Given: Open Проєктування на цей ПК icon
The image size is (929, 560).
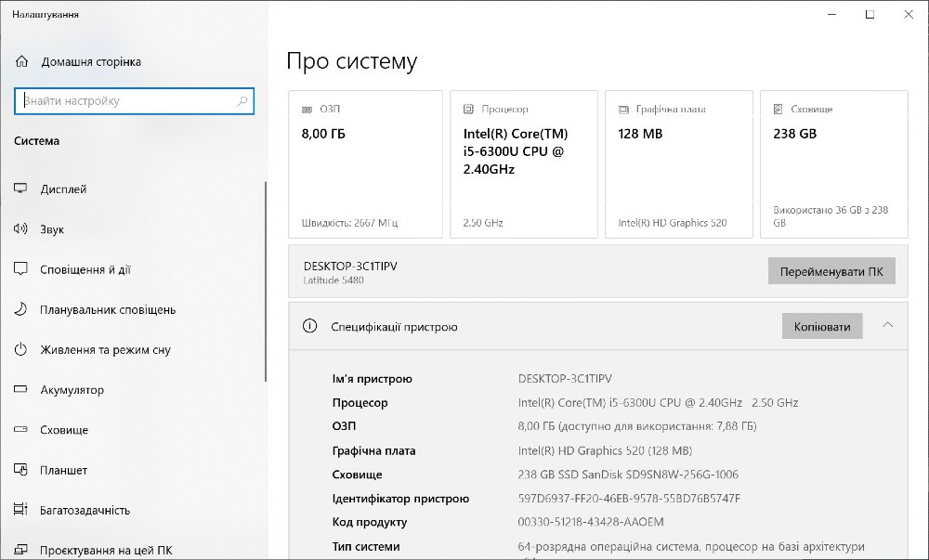Looking at the screenshot, I should (20, 548).
